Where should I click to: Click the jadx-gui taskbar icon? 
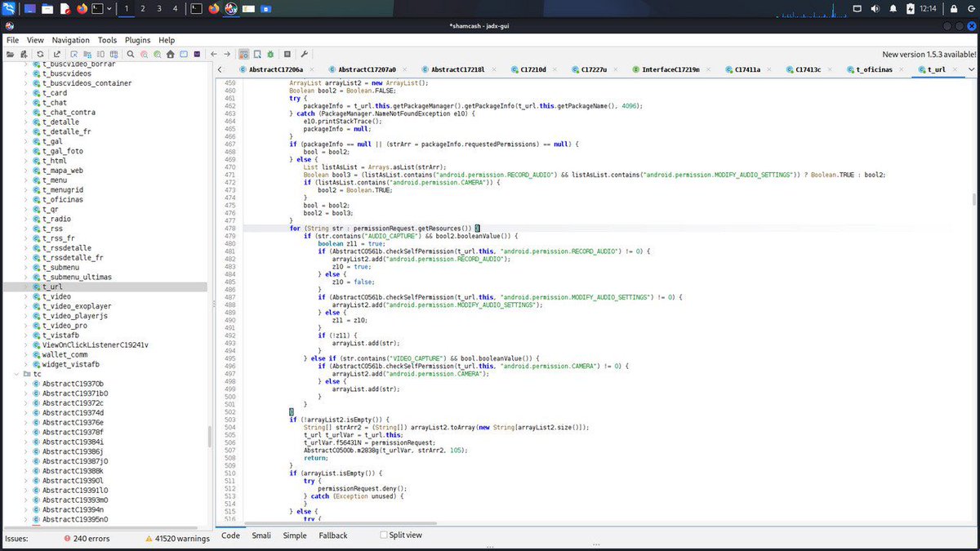(x=231, y=9)
